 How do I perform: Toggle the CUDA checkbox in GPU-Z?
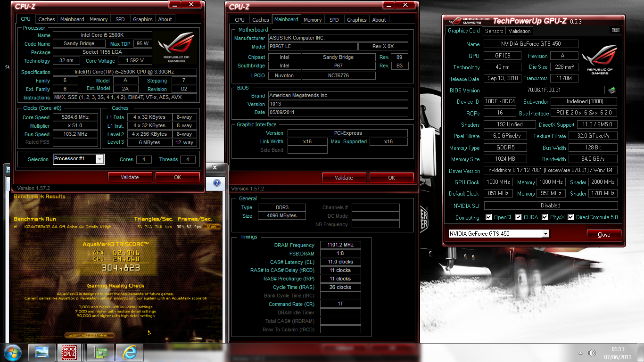[519, 217]
